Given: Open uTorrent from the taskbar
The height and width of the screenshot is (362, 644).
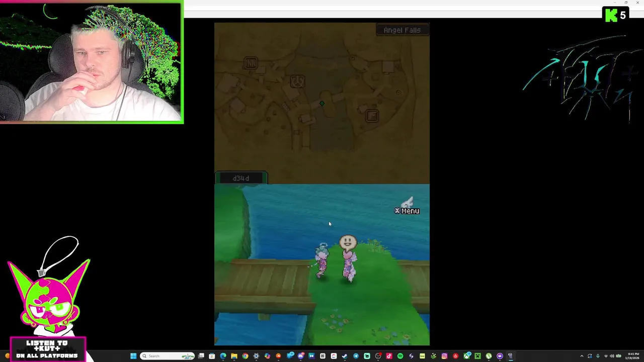Looking at the screenshot, I should click(489, 356).
